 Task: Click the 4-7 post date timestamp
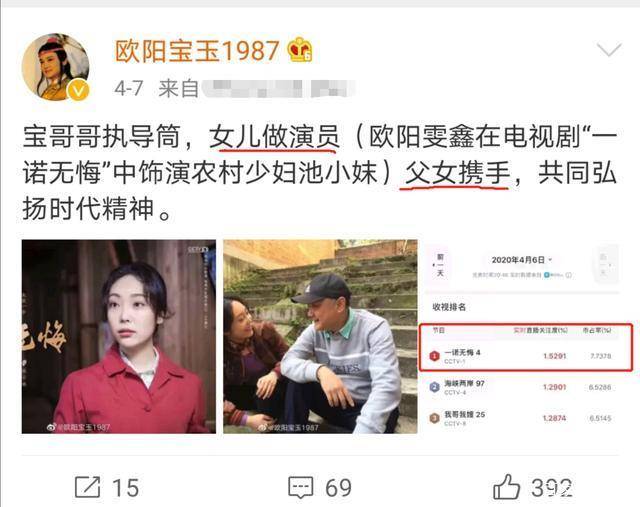click(129, 88)
